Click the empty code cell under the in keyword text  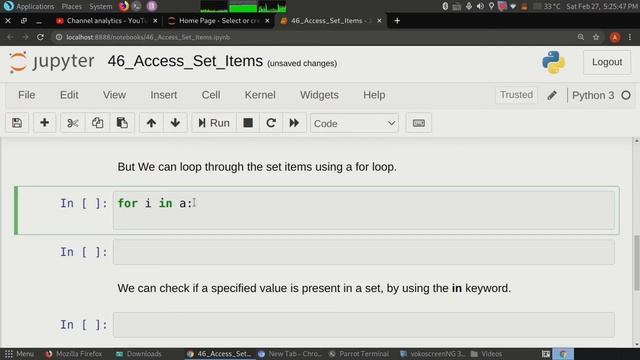pos(364,324)
